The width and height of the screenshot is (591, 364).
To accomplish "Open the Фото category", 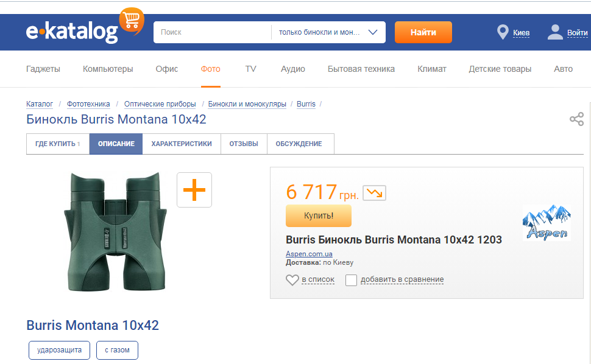I will [210, 69].
